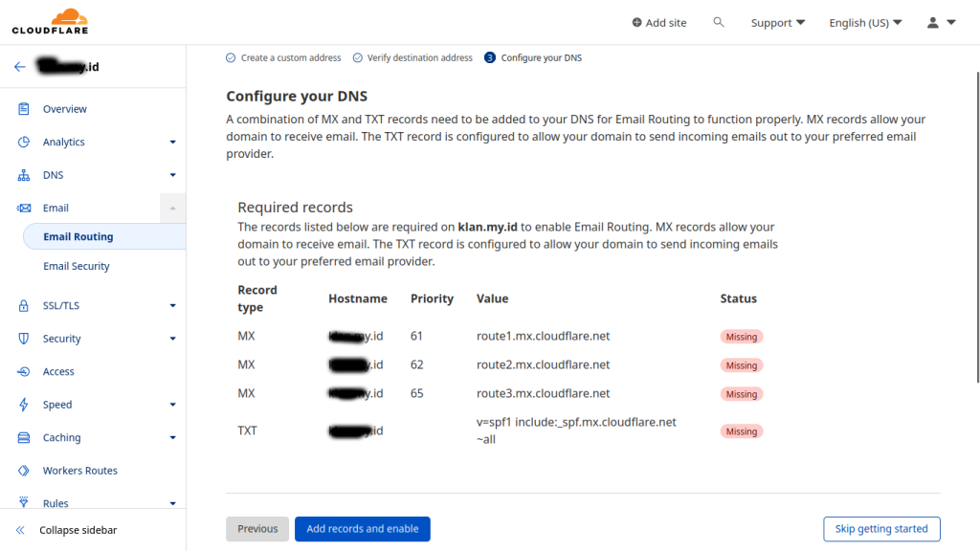Click the Overview clipboard icon

pos(24,109)
